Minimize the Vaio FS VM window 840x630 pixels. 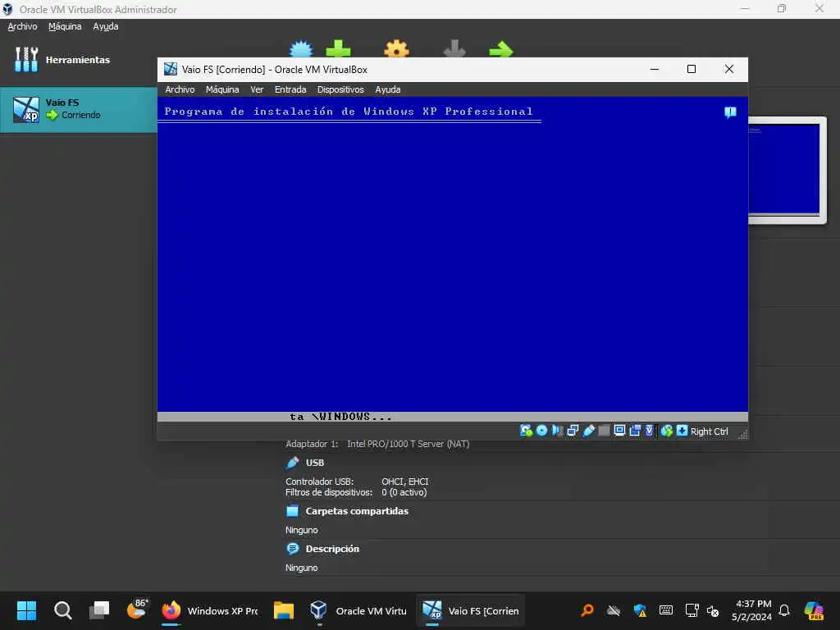click(x=654, y=69)
